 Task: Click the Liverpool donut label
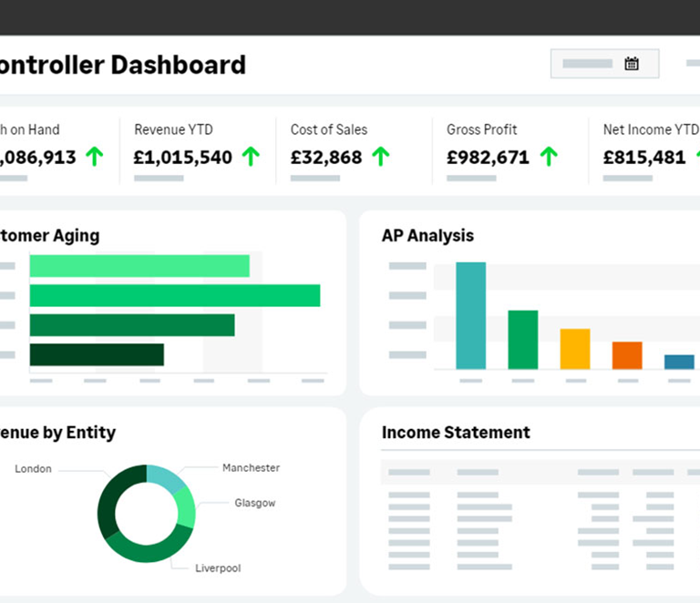coord(218,568)
